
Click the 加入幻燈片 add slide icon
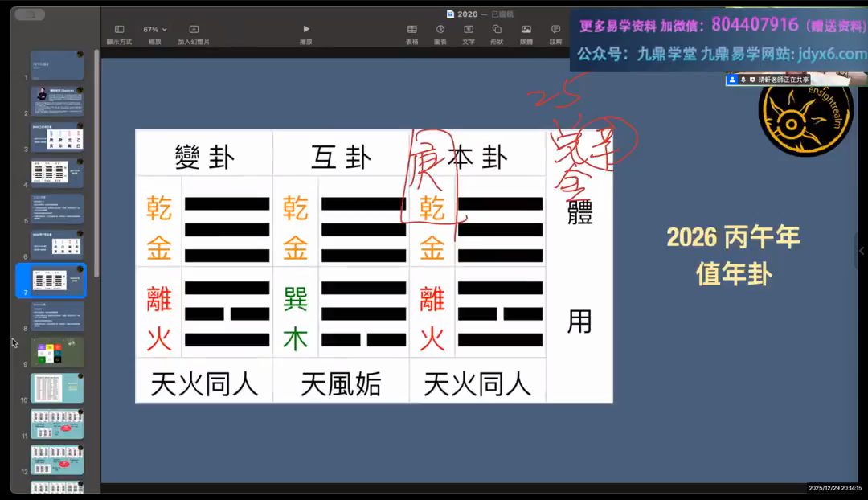[x=194, y=29]
